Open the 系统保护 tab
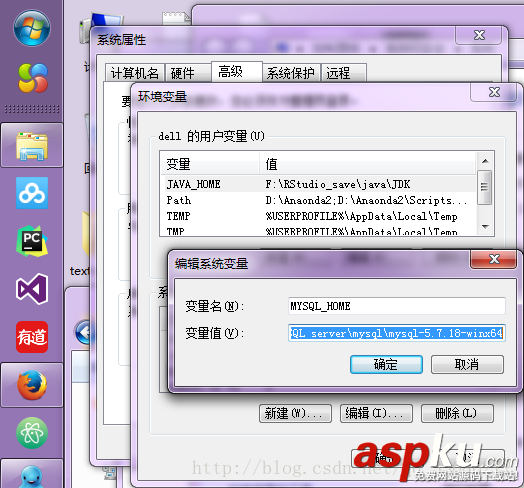The height and width of the screenshot is (488, 524). point(291,73)
